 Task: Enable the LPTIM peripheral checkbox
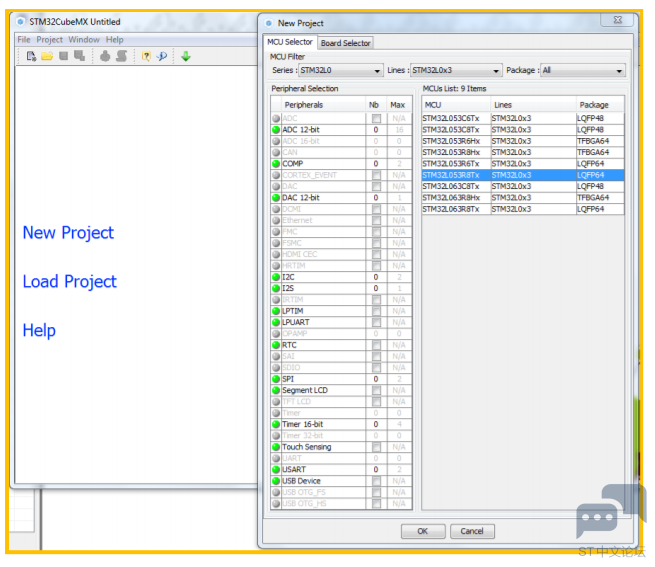tap(376, 311)
